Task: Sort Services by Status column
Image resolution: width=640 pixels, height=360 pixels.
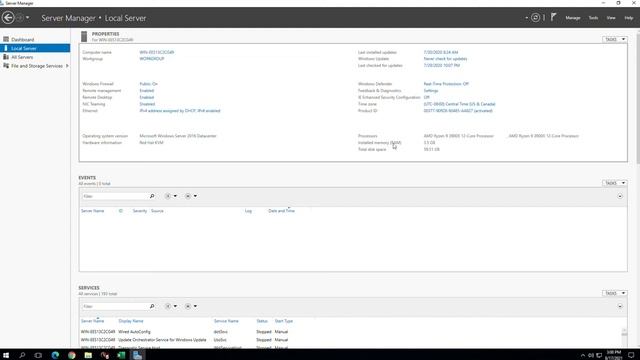Action: click(262, 321)
